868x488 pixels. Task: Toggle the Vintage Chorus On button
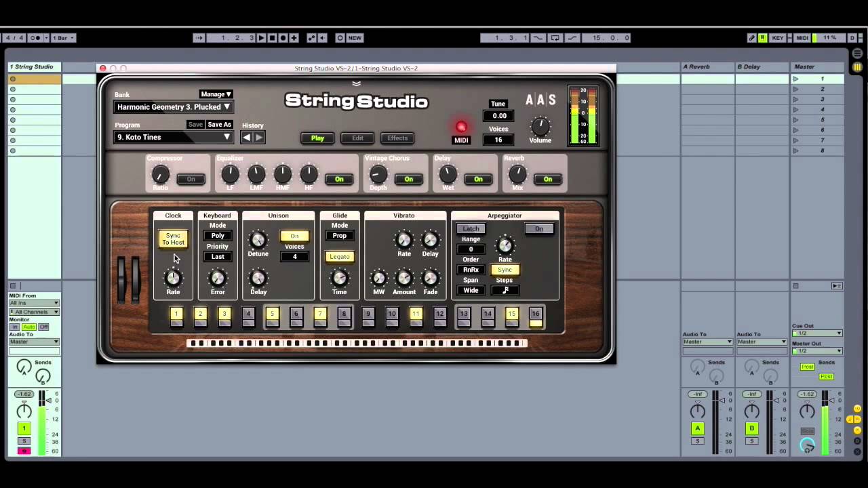click(x=408, y=179)
